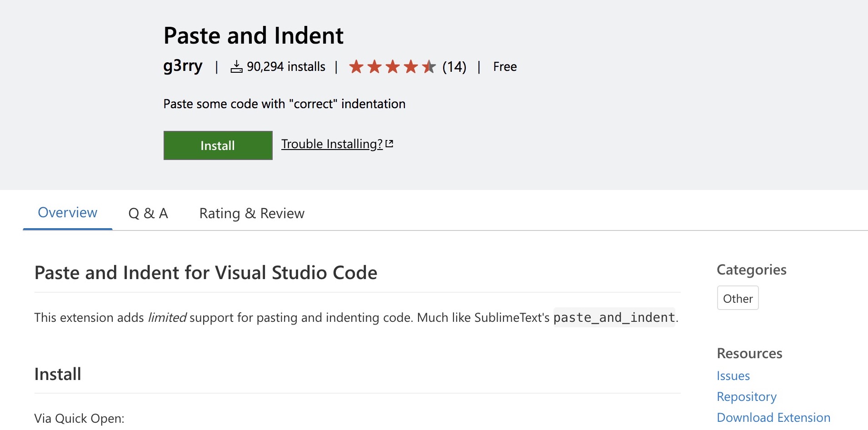Open the Trouble Installing? link
The height and width of the screenshot is (430, 868).
(332, 144)
